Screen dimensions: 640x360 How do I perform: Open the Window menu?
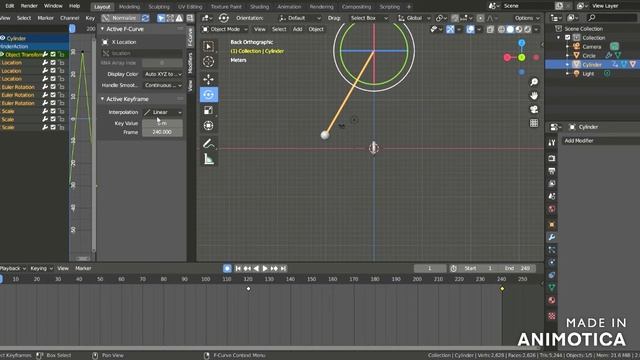(53, 6)
